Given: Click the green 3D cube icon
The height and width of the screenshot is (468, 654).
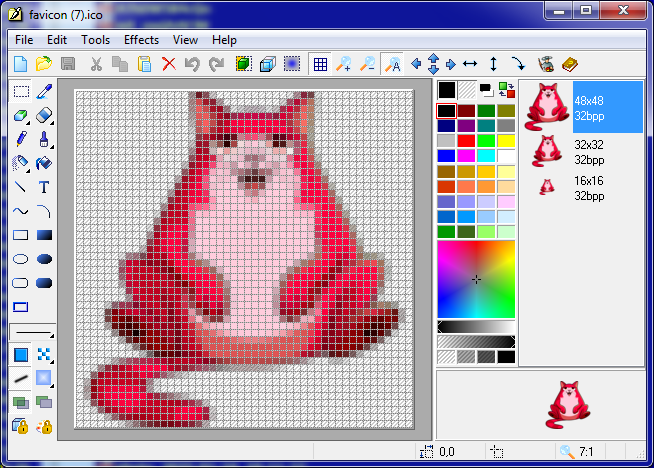Looking at the screenshot, I should (244, 64).
